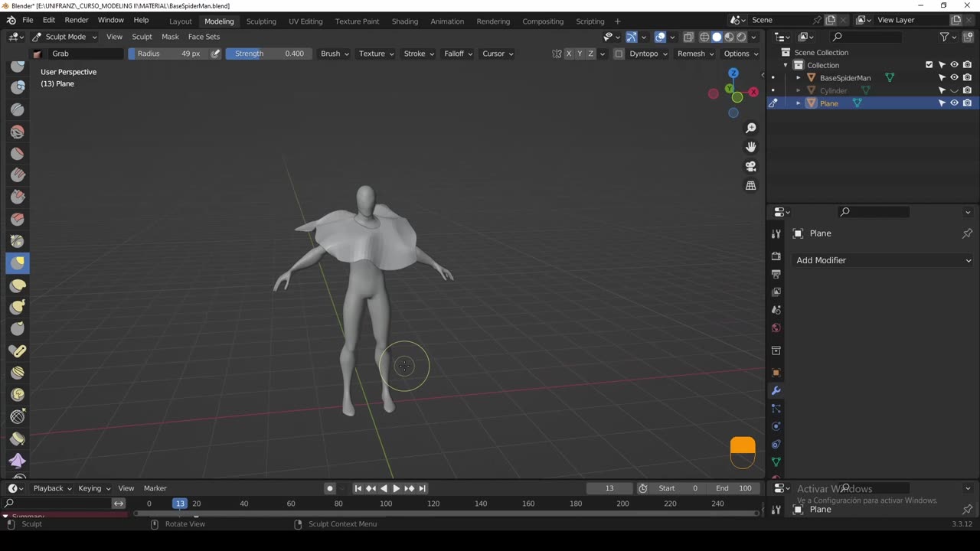This screenshot has width=980, height=551.
Task: Adjust the brush Radius slider
Action: [x=168, y=54]
